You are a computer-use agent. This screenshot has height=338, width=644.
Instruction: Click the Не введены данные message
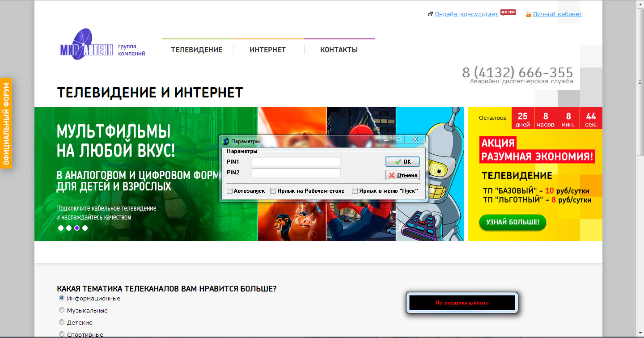[462, 303]
